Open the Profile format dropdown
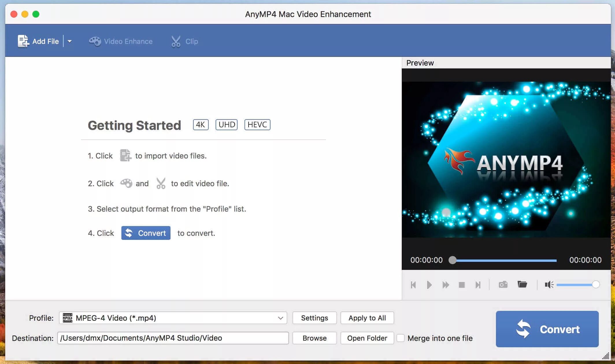The width and height of the screenshot is (615, 364). coord(173,318)
